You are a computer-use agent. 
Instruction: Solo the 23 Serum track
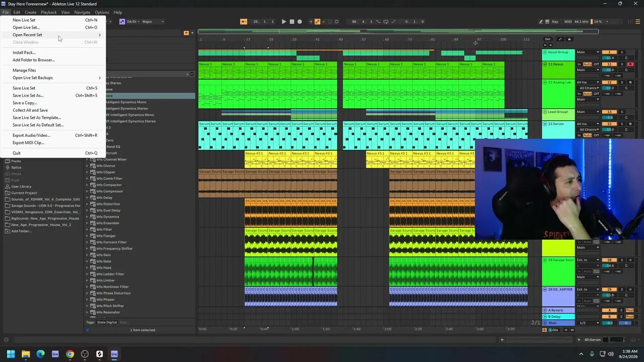pyautogui.click(x=621, y=124)
